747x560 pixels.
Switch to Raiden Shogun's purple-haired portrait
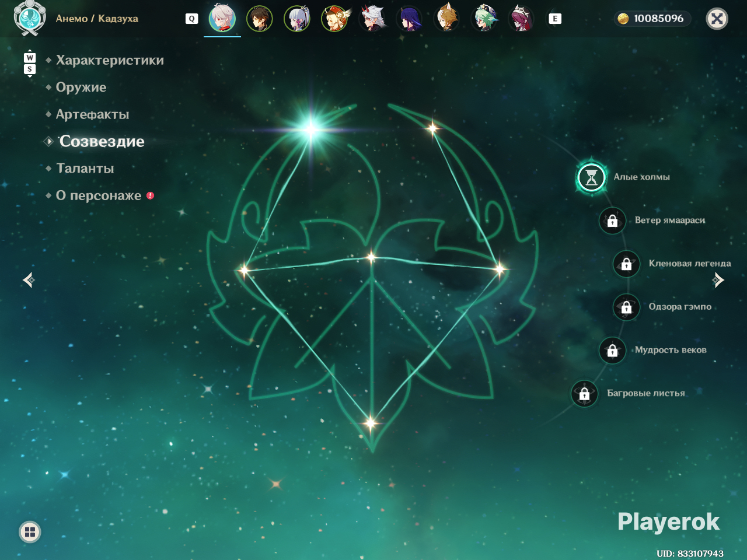[410, 19]
